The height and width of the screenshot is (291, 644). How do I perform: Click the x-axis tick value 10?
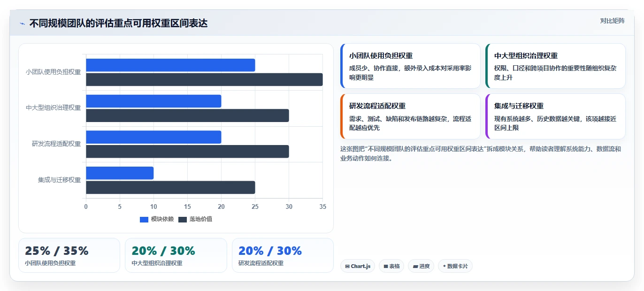pyautogui.click(x=153, y=207)
